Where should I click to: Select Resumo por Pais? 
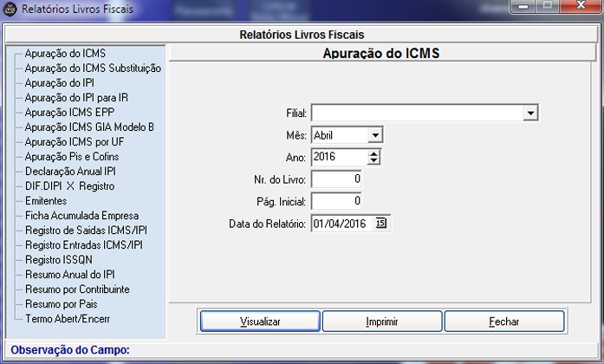[x=62, y=304]
